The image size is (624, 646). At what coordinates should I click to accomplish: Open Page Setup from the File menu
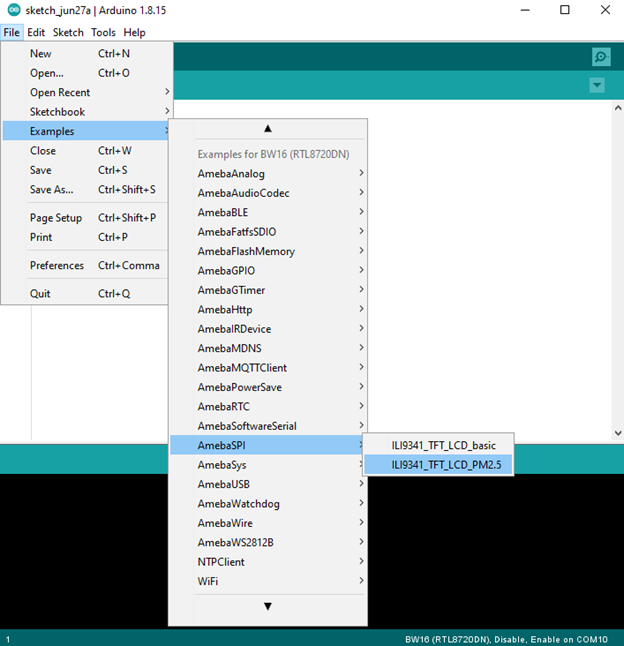(x=85, y=218)
